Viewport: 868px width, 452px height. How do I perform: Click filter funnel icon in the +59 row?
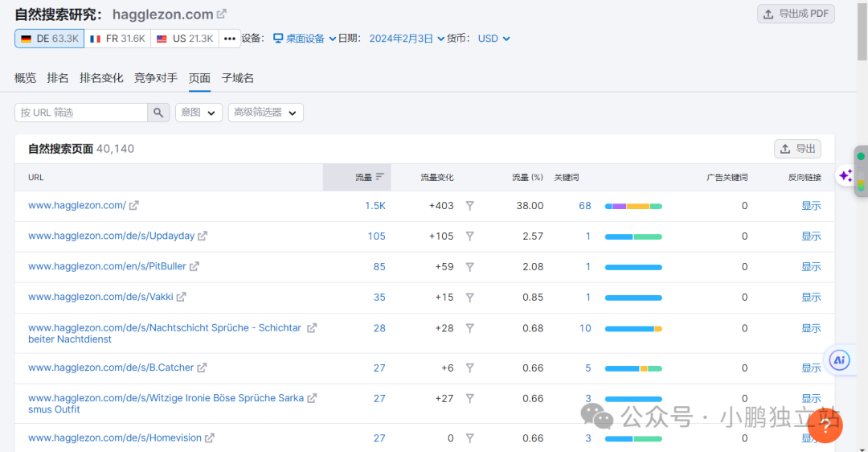(x=469, y=266)
